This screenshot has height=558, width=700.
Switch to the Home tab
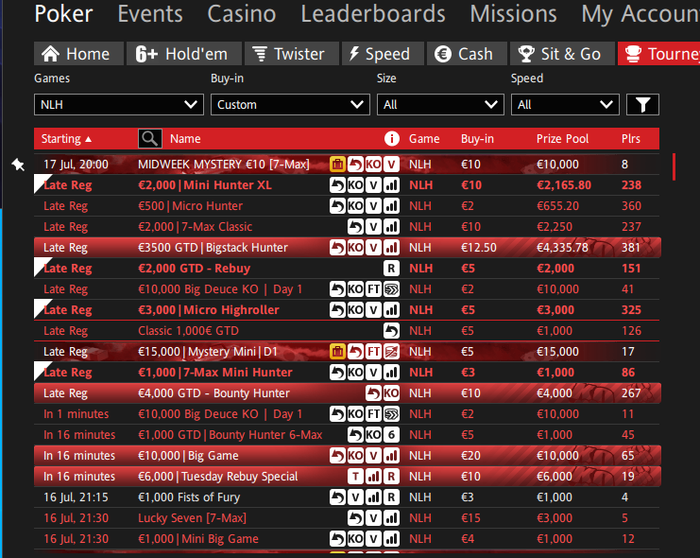pyautogui.click(x=79, y=54)
